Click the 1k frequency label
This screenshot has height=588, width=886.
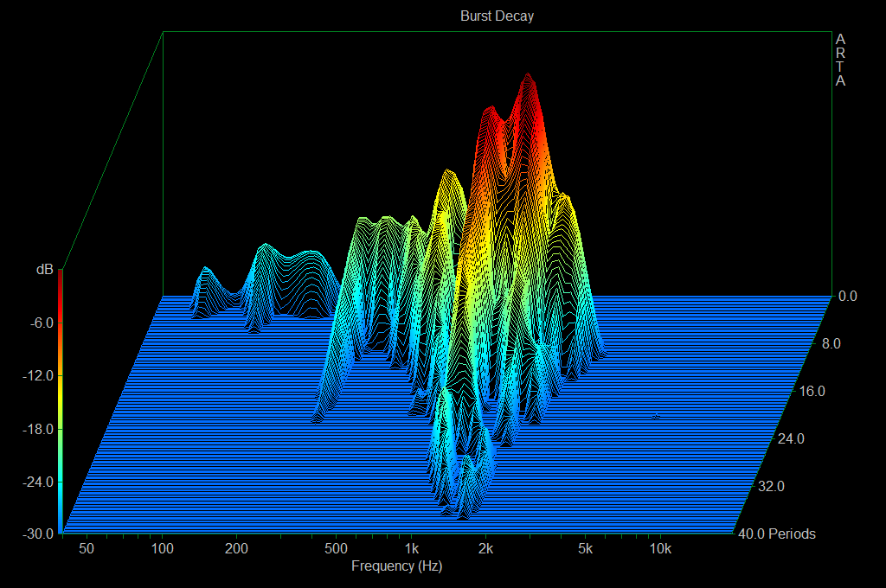click(x=411, y=548)
